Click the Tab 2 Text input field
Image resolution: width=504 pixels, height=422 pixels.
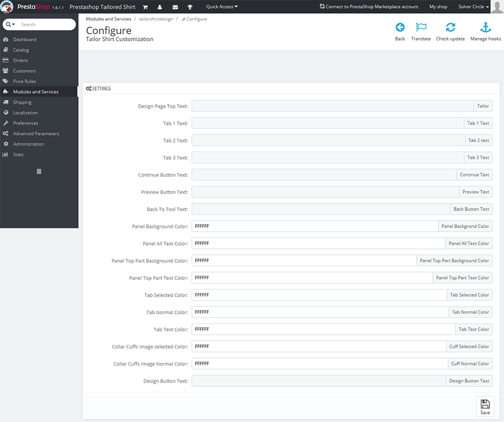pyautogui.click(x=329, y=140)
